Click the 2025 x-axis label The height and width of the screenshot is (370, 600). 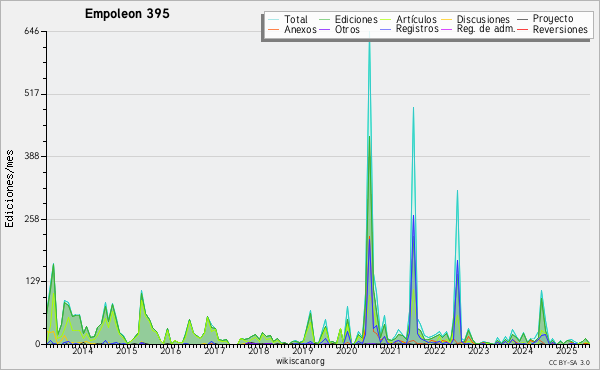567,350
